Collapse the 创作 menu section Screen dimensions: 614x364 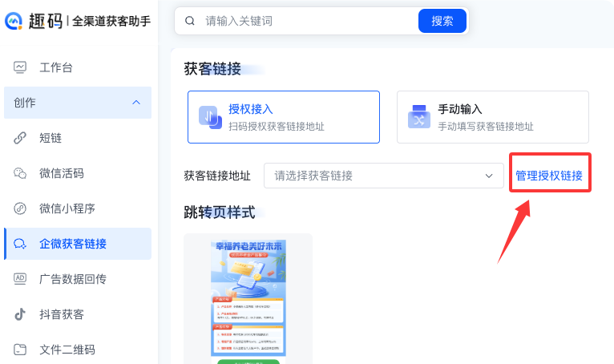[78, 103]
